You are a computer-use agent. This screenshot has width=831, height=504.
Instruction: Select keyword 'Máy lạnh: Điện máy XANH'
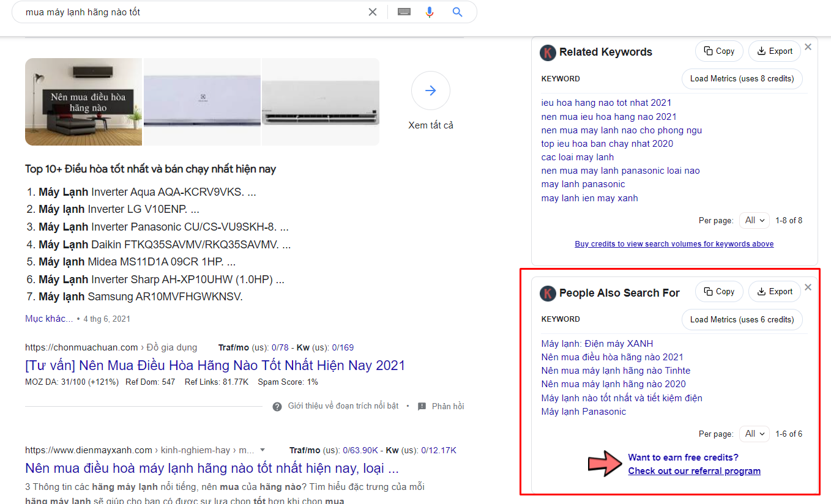(597, 344)
